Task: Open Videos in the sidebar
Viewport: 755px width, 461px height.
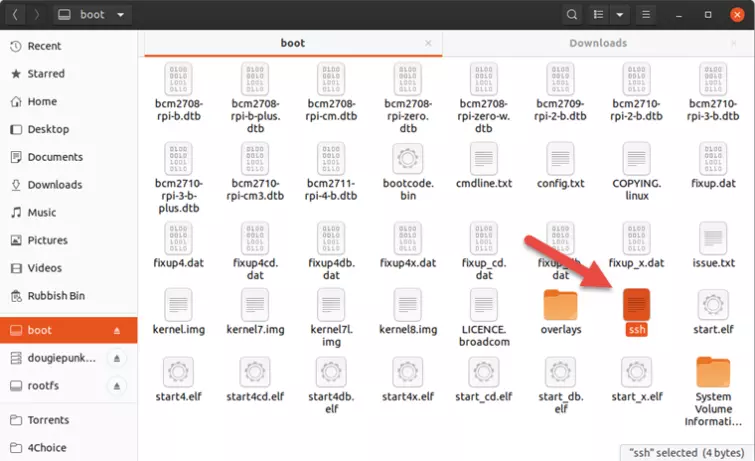Action: [x=68, y=268]
